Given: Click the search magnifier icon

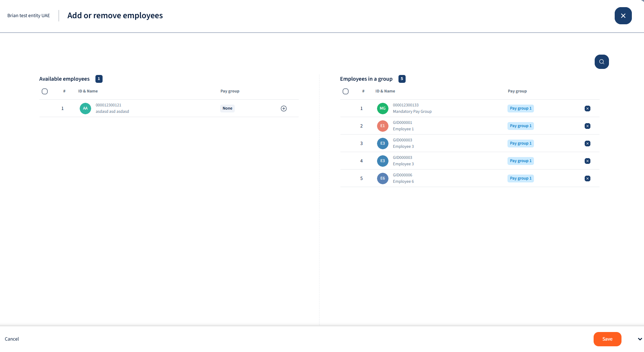Looking at the screenshot, I should click(x=601, y=62).
